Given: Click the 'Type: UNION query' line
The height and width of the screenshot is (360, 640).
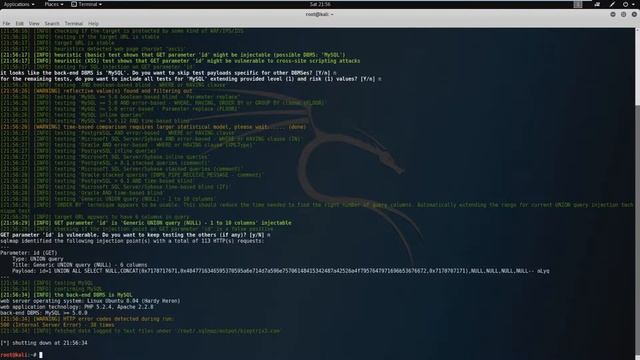Looking at the screenshot, I should 38,259.
